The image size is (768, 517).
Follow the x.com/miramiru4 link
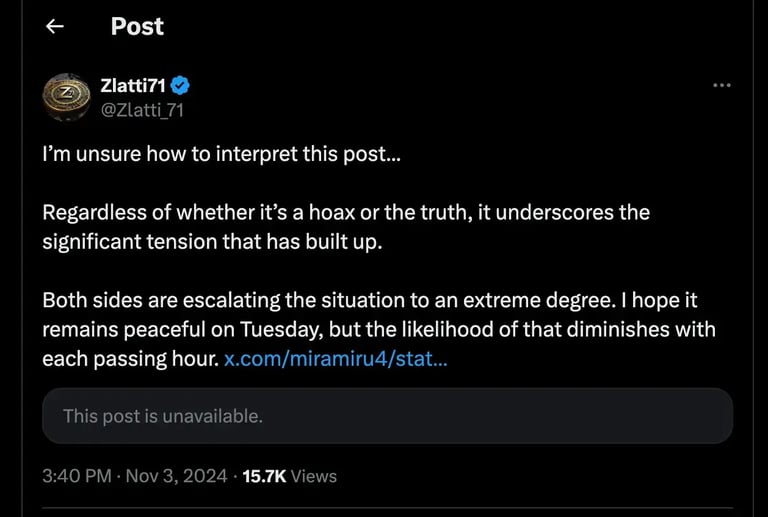[x=335, y=358]
